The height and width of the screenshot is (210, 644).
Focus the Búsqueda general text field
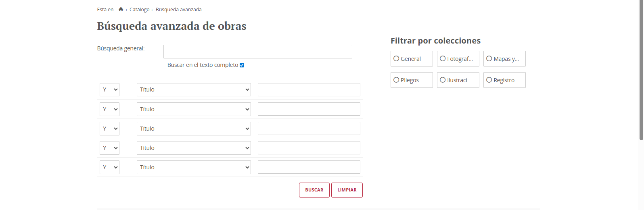coord(258,52)
